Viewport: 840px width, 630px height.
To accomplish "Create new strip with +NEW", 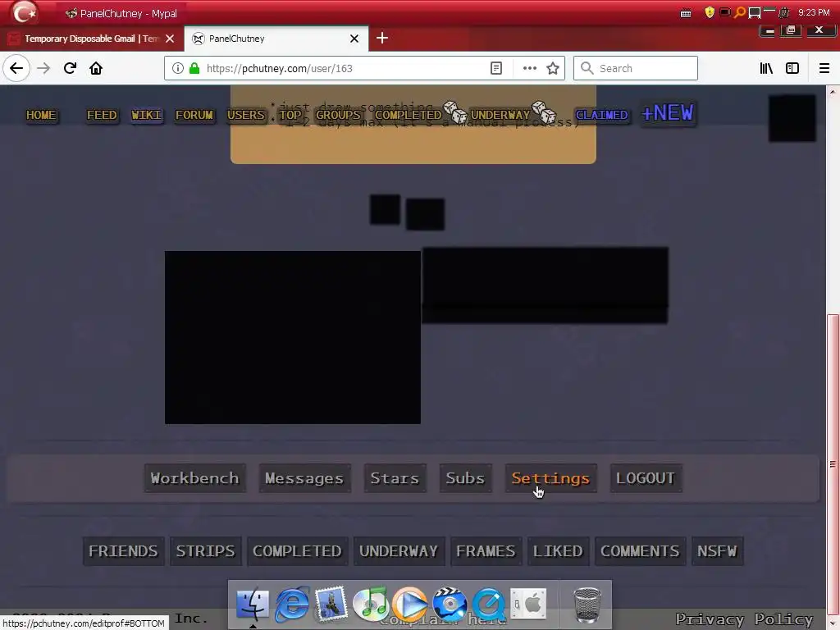I will coord(668,113).
